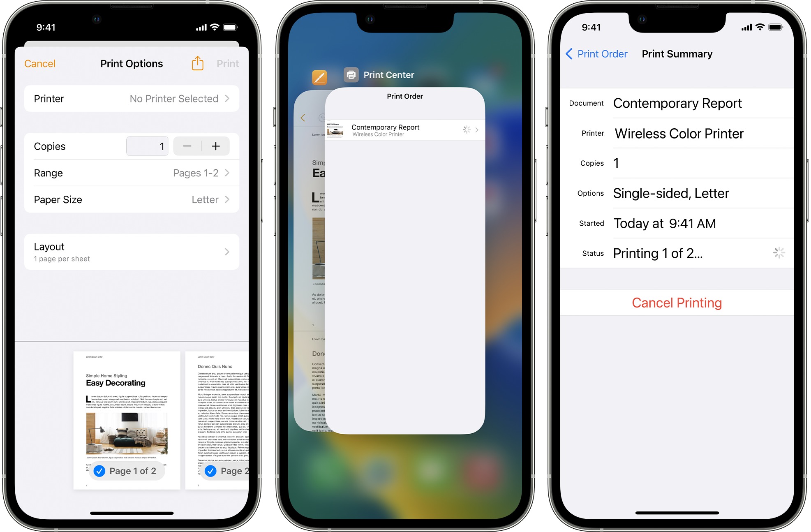Tap the loading spinner next to Contemporary Report
The image size is (811, 532).
(x=467, y=130)
